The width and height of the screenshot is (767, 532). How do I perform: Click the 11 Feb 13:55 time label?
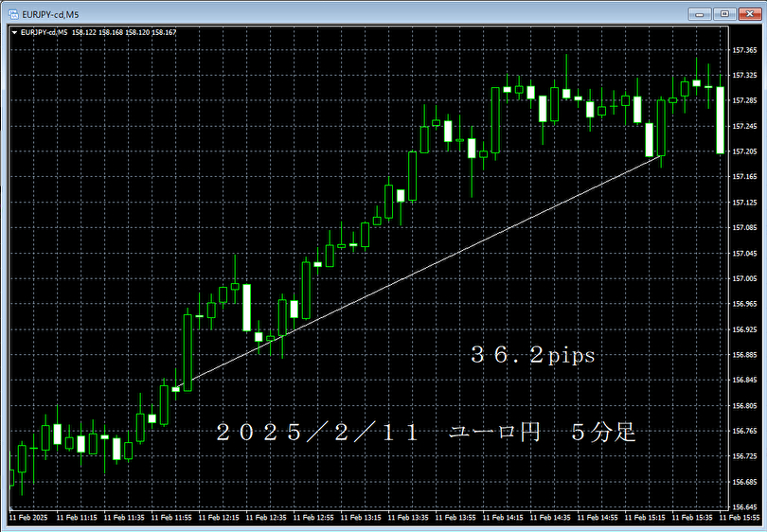click(455, 518)
